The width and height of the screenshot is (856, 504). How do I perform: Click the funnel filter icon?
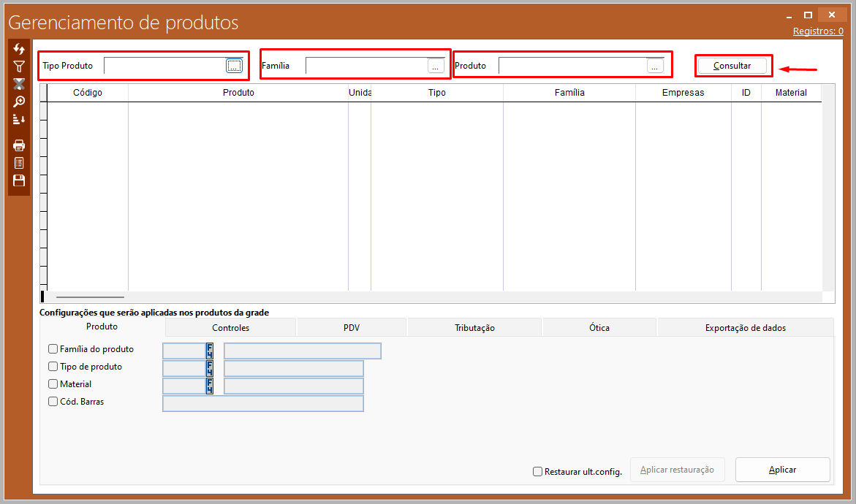[19, 66]
